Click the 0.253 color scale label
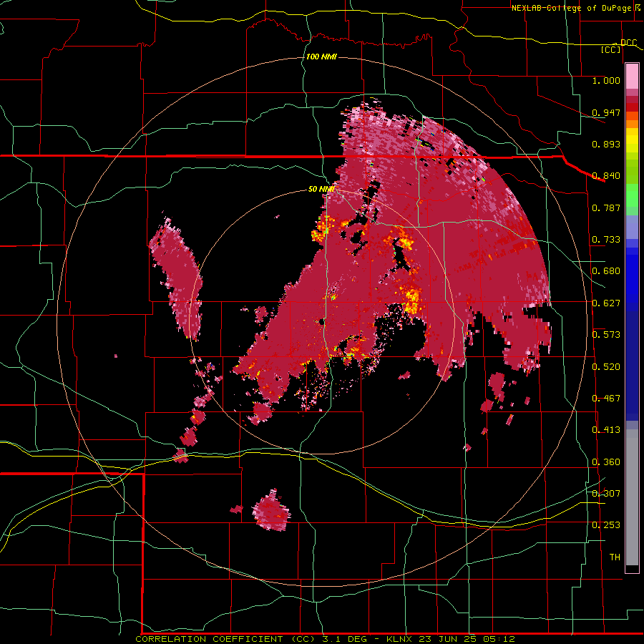 click(x=606, y=525)
